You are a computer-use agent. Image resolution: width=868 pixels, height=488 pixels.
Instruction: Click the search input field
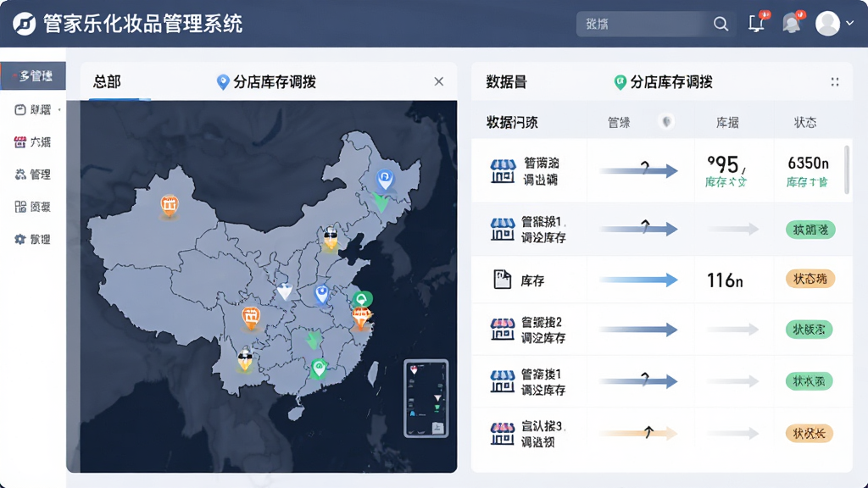coord(645,24)
